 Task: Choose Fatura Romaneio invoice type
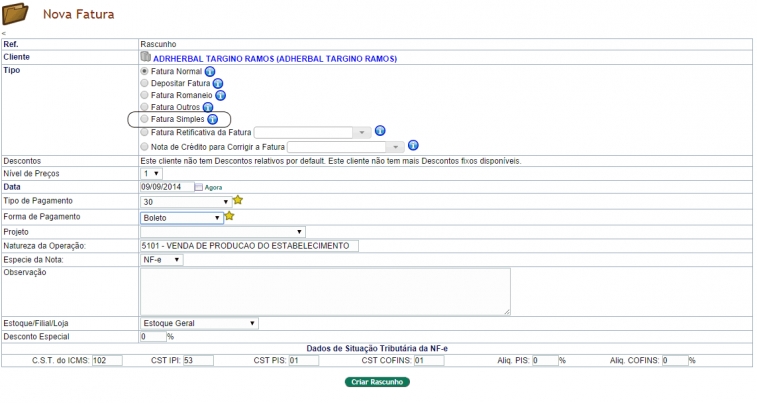(x=145, y=95)
